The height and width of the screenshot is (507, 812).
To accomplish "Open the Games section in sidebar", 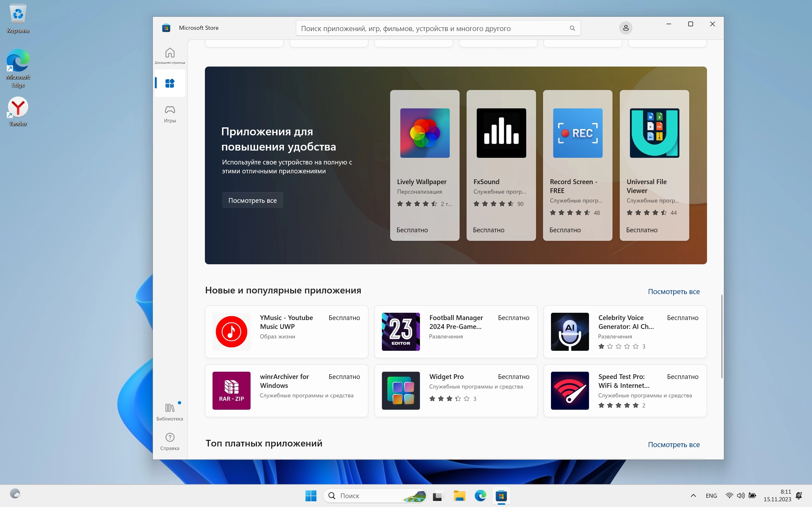I will [170, 114].
